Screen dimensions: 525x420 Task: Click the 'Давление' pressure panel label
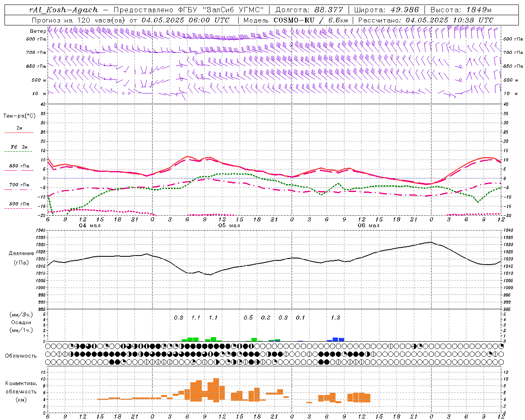(x=21, y=253)
